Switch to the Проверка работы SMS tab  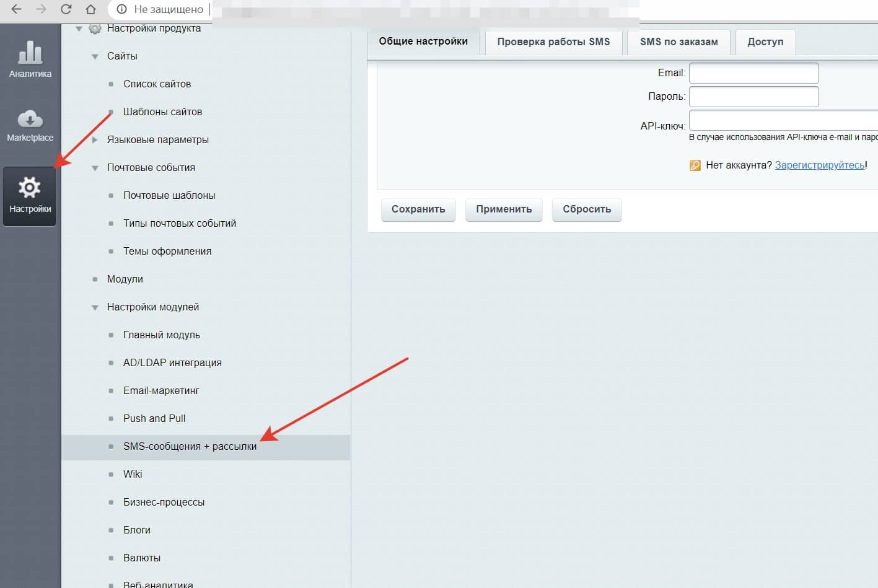pos(553,42)
